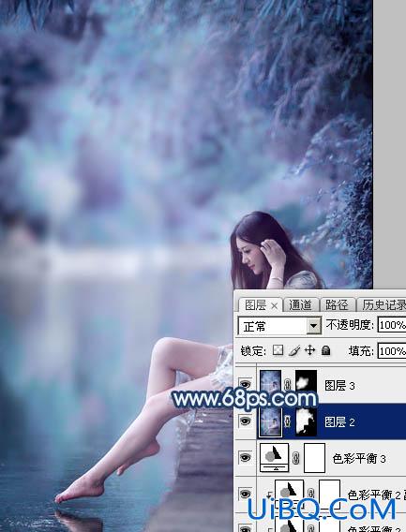Click link icon between 图层 3 thumbnails
Viewport: 406px width, 532px height.
tap(288, 385)
